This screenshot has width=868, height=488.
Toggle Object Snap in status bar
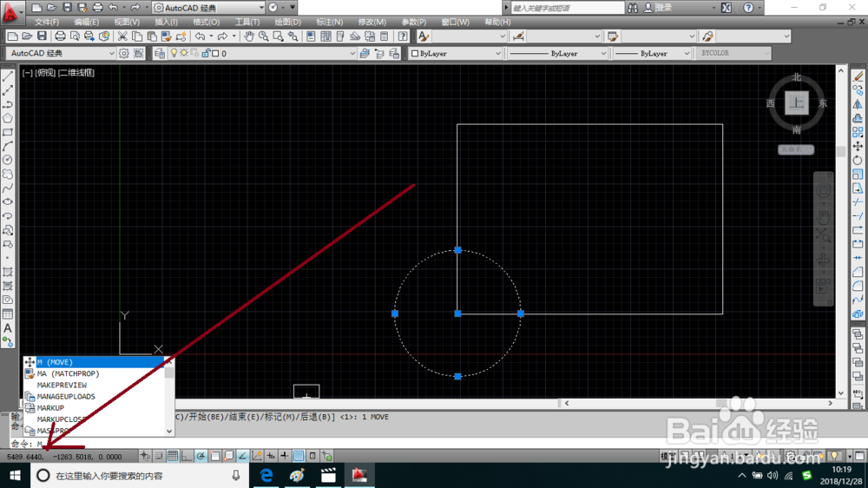pos(214,456)
